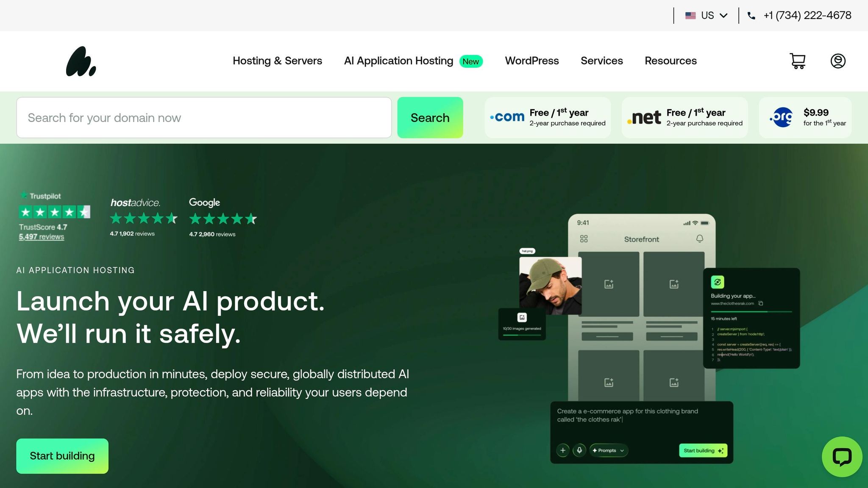Click the hat.png file label
The width and height of the screenshot is (868, 488).
527,251
